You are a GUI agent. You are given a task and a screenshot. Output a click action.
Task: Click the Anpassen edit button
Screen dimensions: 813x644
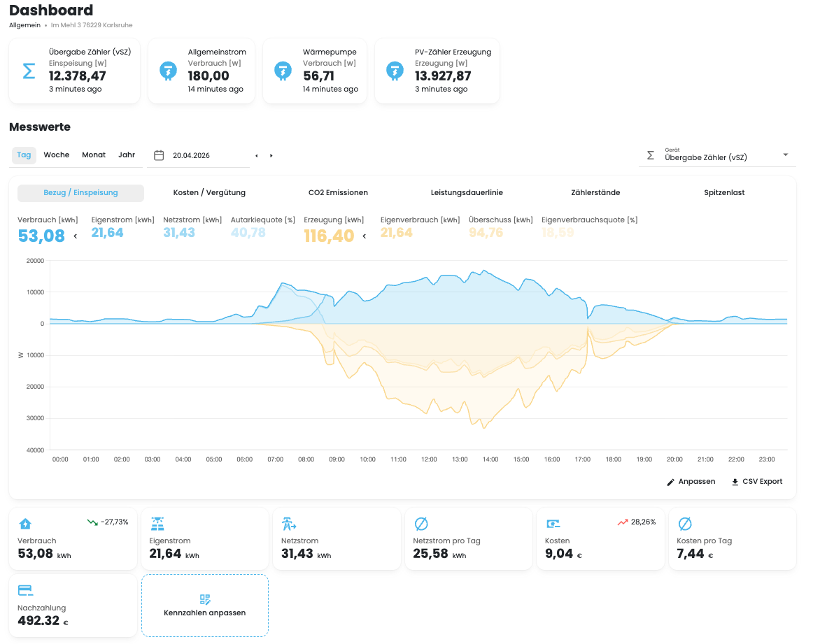[x=691, y=482]
